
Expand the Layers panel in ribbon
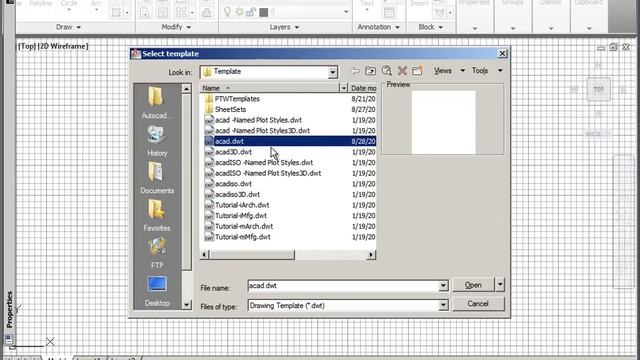tap(284, 27)
